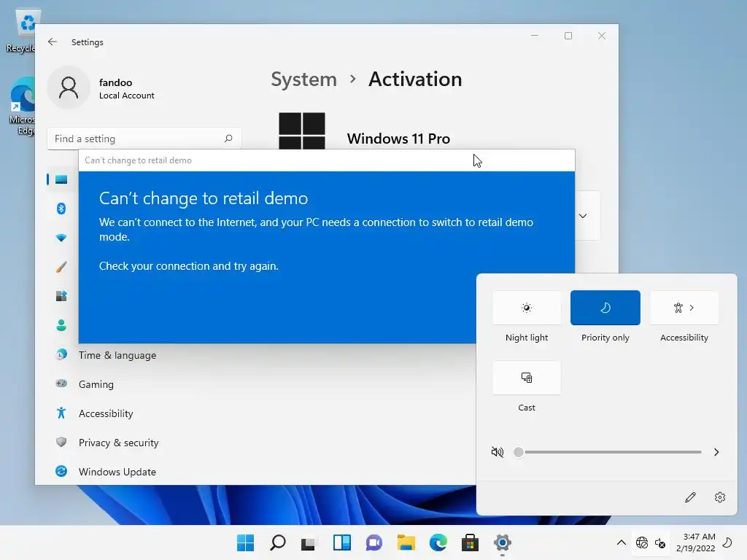The height and width of the screenshot is (560, 747).
Task: Open Task View on taskbar
Action: pyautogui.click(x=309, y=542)
